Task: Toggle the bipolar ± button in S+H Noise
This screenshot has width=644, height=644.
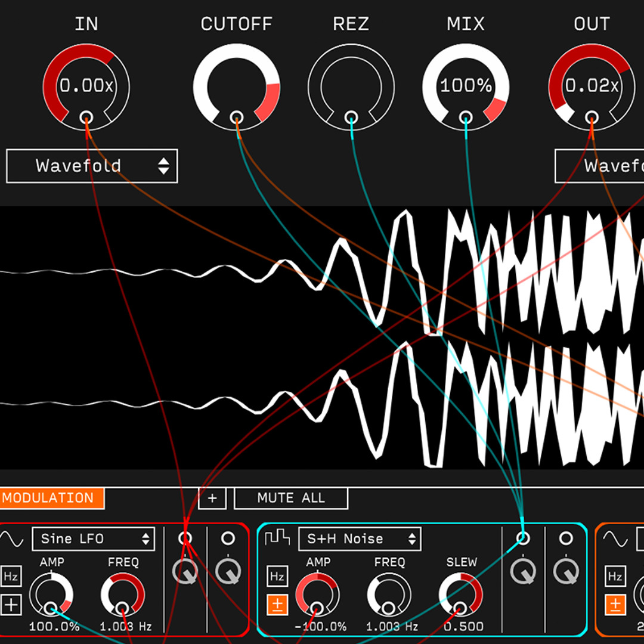Action: pos(277,605)
